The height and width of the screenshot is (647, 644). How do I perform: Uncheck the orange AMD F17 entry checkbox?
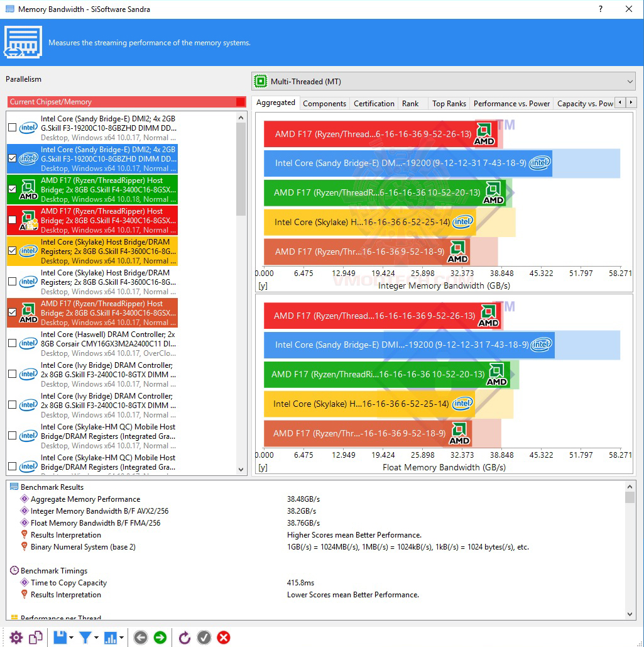[13, 312]
